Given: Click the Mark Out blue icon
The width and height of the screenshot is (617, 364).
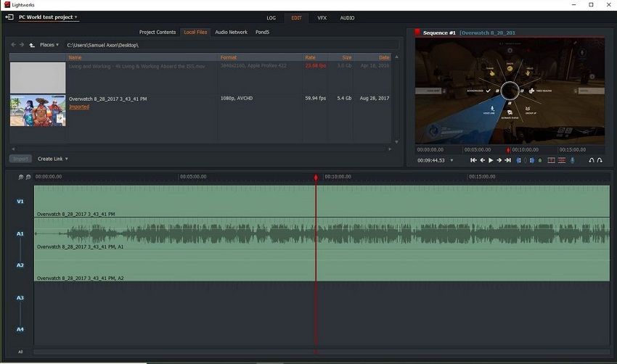Looking at the screenshot, I should [532, 160].
